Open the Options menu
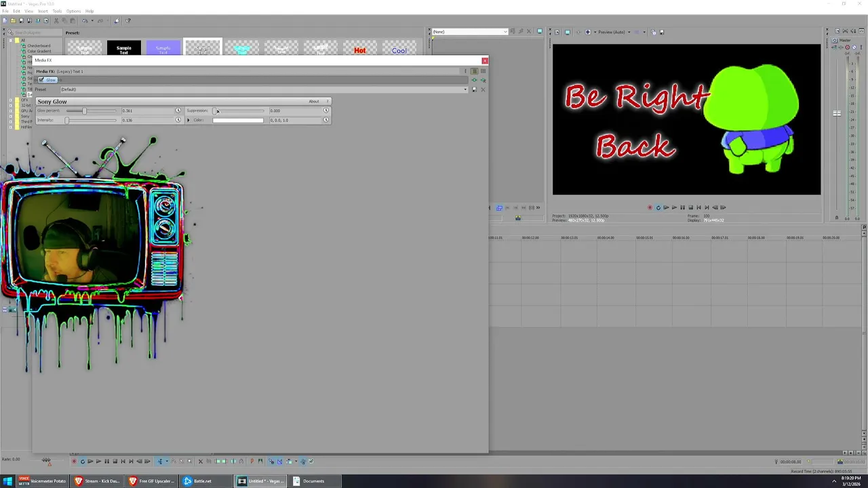 point(73,11)
